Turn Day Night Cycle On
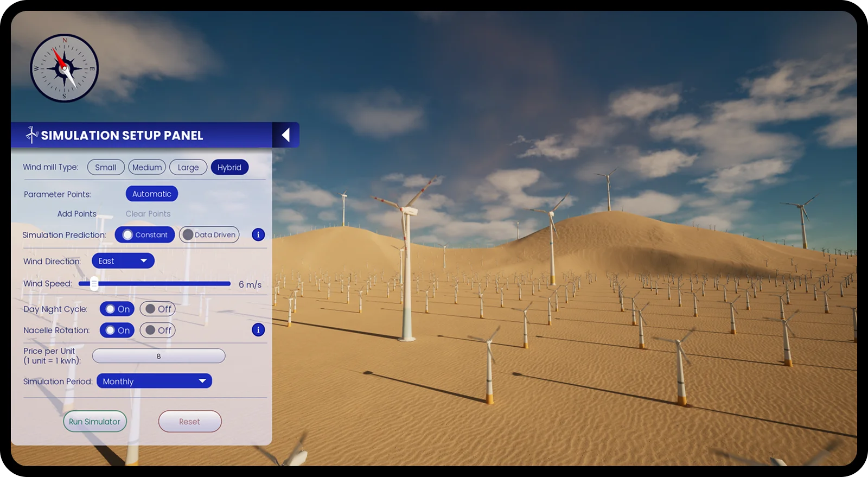Screen dimensions: 868x477 117,309
